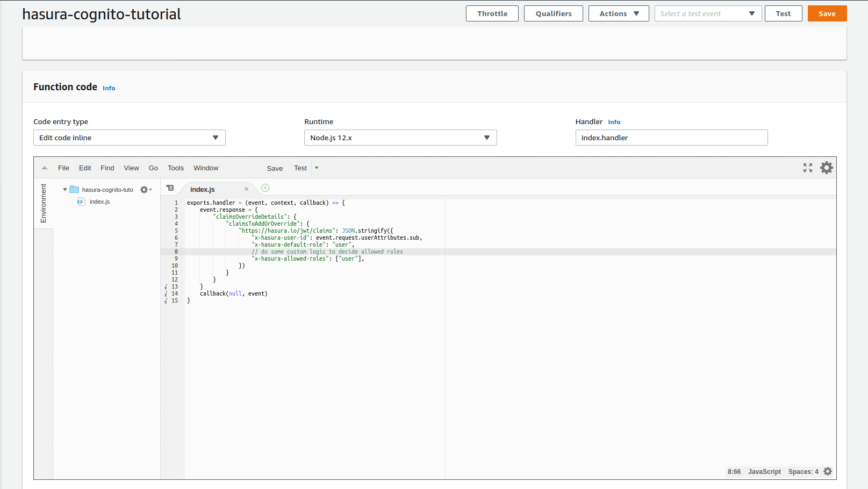The height and width of the screenshot is (489, 868).
Task: Click the Handler input field
Action: pyautogui.click(x=671, y=138)
